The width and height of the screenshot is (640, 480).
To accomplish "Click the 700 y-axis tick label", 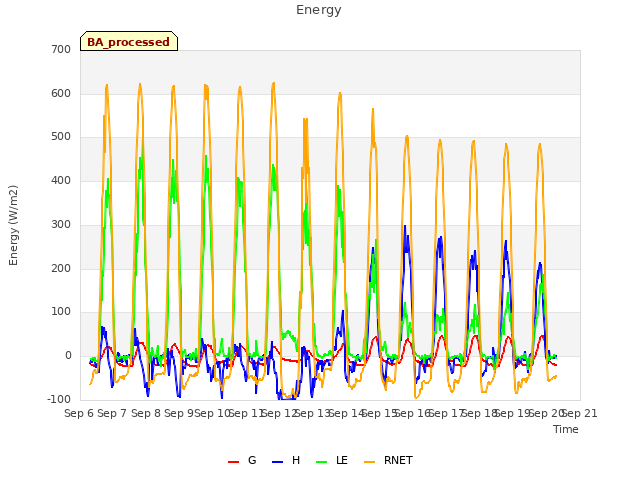I will 61,49.
